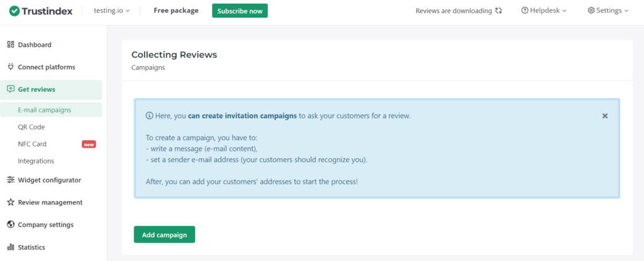644x261 pixels.
Task: Click the Company settings globe icon
Action: (x=11, y=225)
